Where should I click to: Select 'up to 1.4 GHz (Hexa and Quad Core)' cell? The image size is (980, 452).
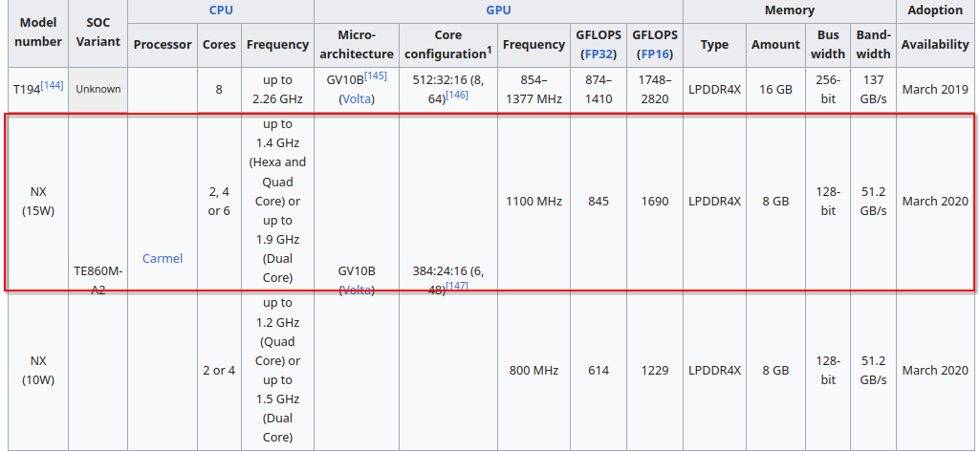(x=277, y=201)
